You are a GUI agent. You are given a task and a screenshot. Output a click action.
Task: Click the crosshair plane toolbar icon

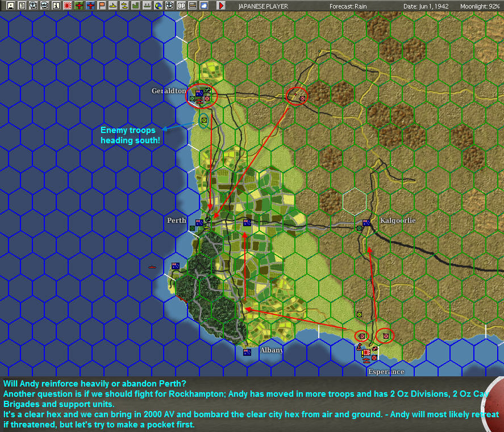[x=170, y=6]
